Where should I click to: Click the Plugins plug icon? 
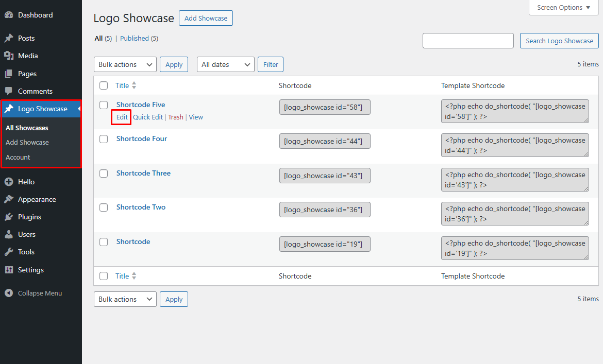point(9,217)
